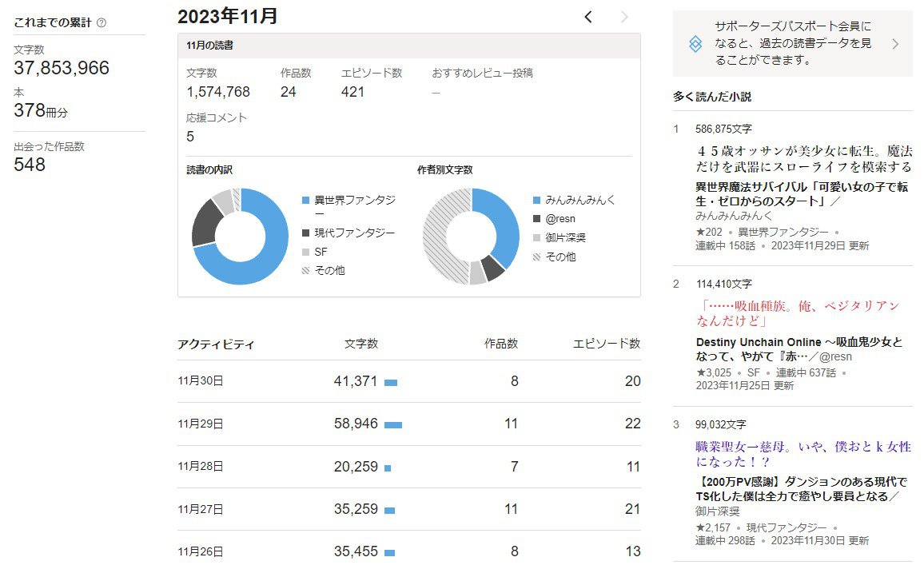Expand the Supporters Passport banner arrow

click(x=894, y=44)
